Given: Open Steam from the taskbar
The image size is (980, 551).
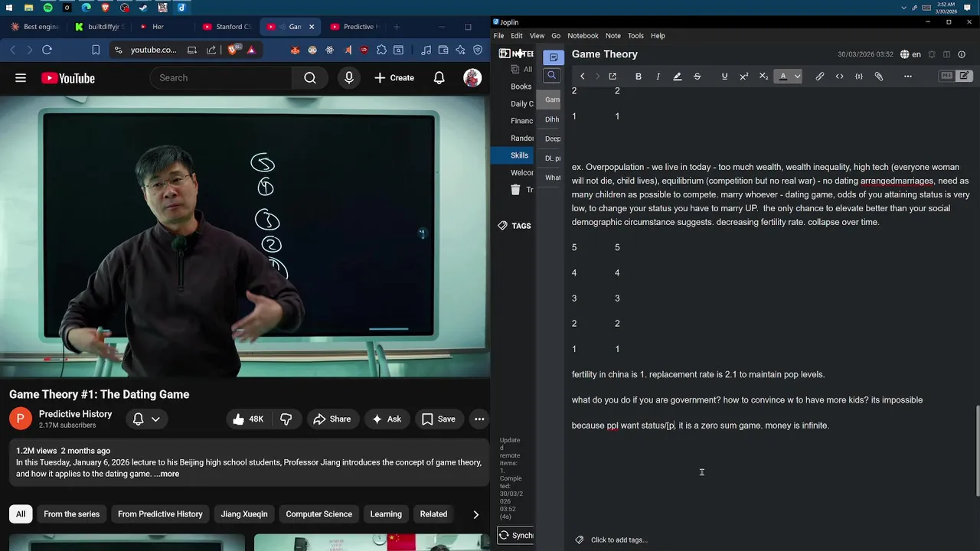Looking at the screenshot, I should pos(143,8).
